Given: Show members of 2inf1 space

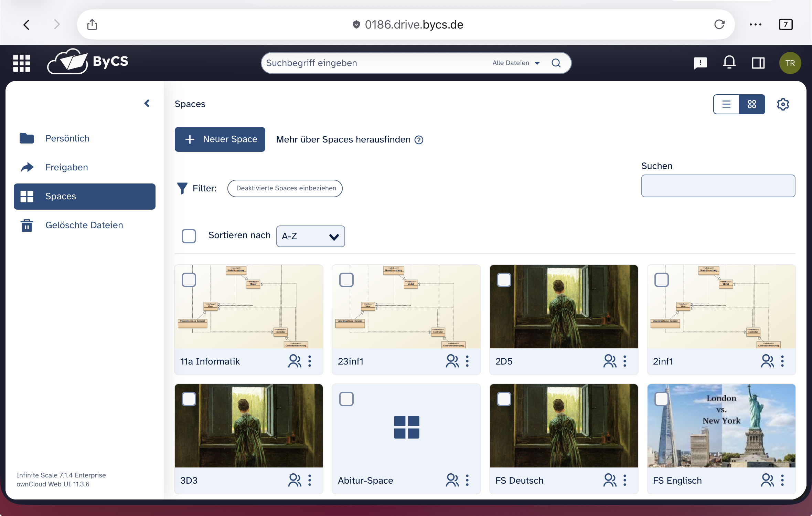Looking at the screenshot, I should tap(767, 361).
